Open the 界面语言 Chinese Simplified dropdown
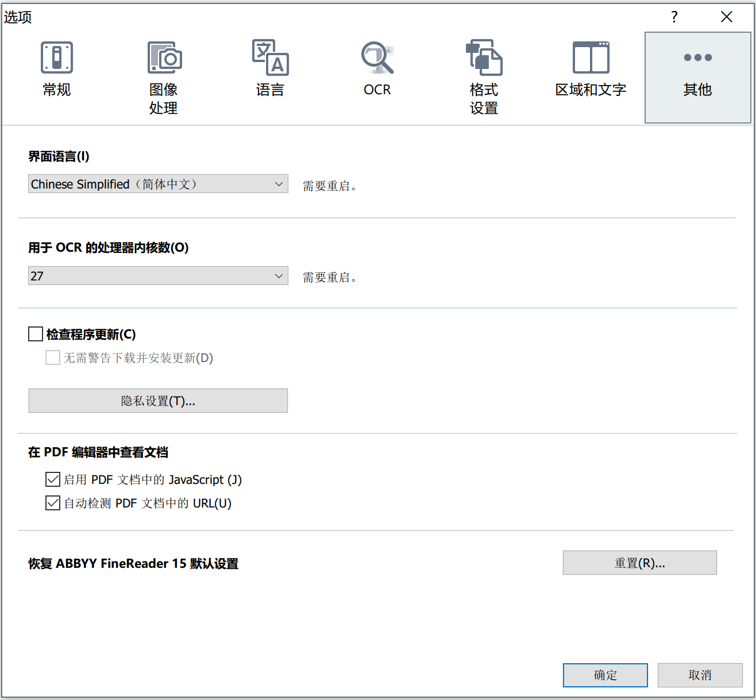Screen dimensions: 756x700 pyautogui.click(x=158, y=184)
